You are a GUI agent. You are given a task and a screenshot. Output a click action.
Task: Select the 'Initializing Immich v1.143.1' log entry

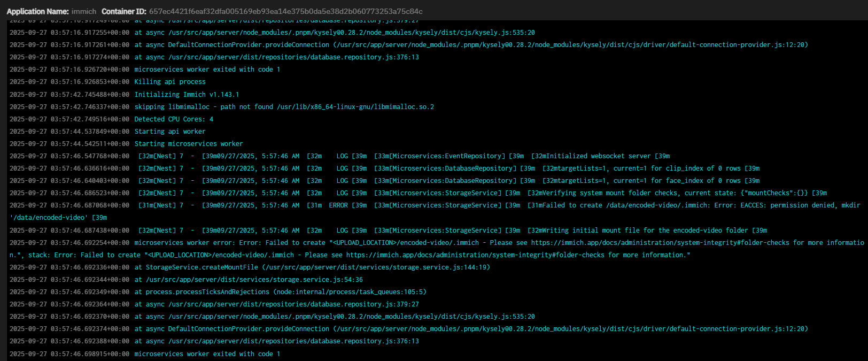(x=187, y=94)
